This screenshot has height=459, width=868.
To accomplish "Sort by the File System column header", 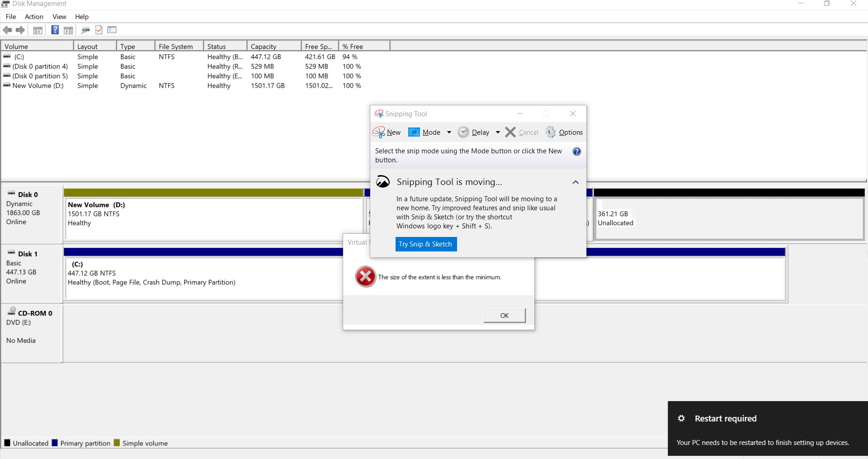I will [179, 46].
